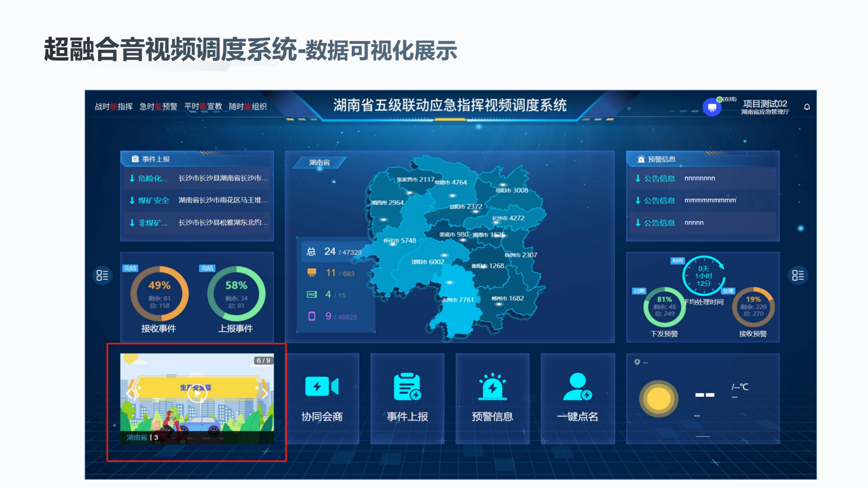Click the down arrow beside 危险化...
This screenshot has width=868, height=488.
pyautogui.click(x=132, y=178)
